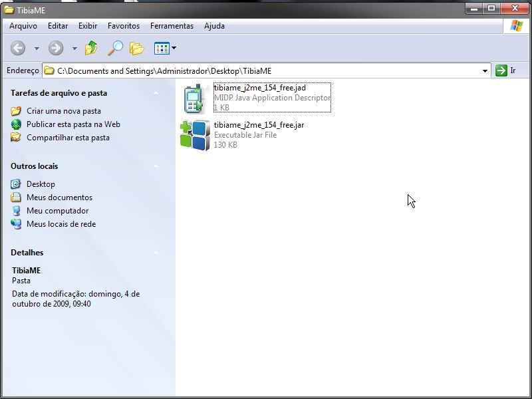Image resolution: width=532 pixels, height=399 pixels.
Task: Click the Forward navigation arrow button
Action: pos(56,48)
